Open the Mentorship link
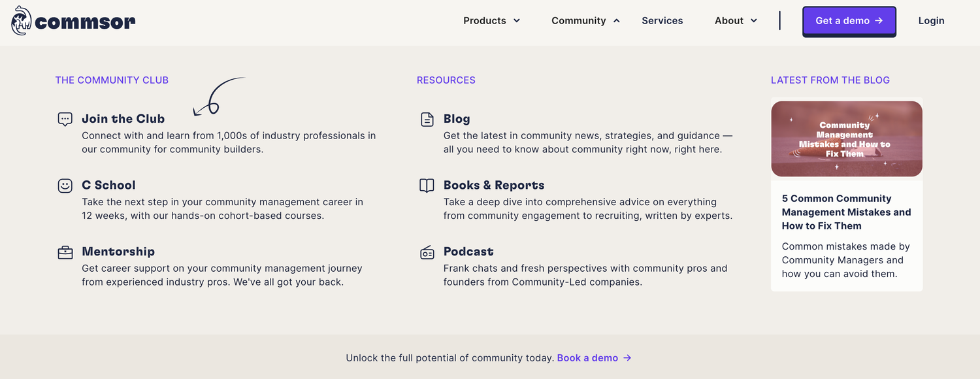980x379 pixels. pyautogui.click(x=118, y=252)
